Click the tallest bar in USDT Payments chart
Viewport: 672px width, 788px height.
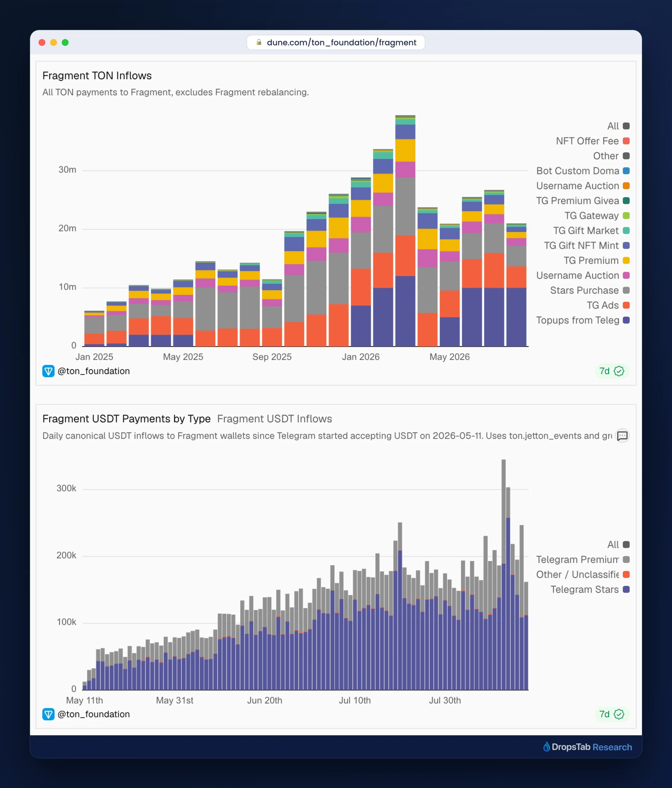[503, 574]
